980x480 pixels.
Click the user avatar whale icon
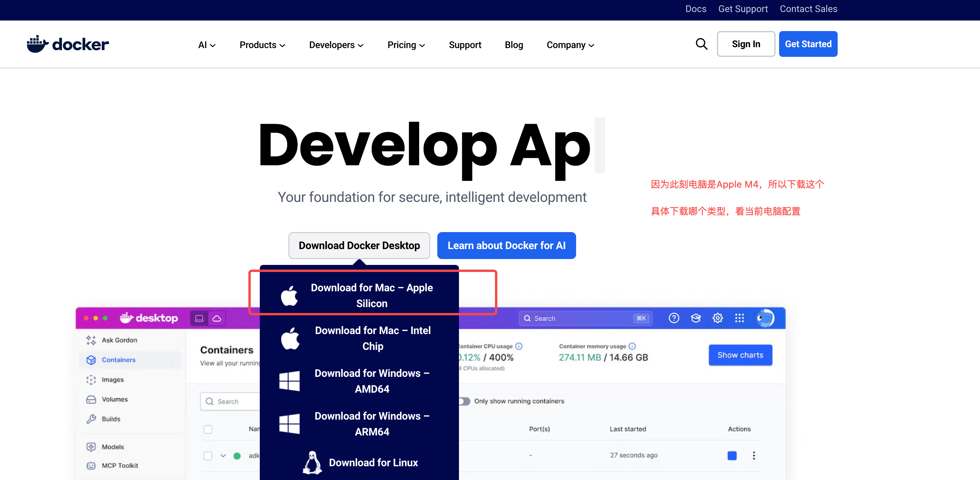765,318
